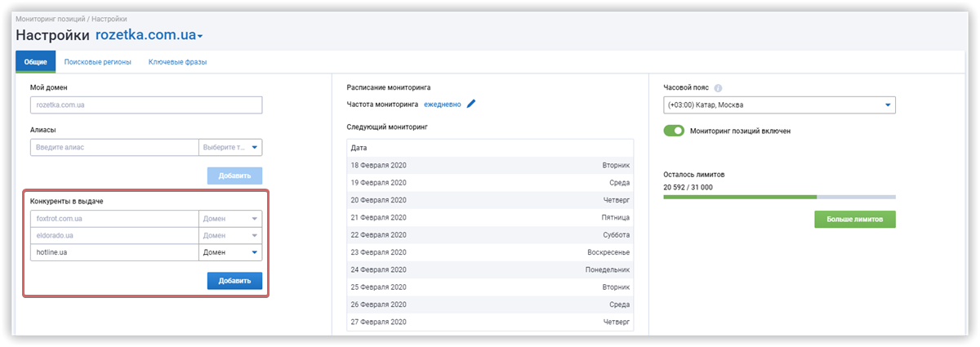980x347 pixels.
Task: Click Добавить button under competitors
Action: pos(235,281)
